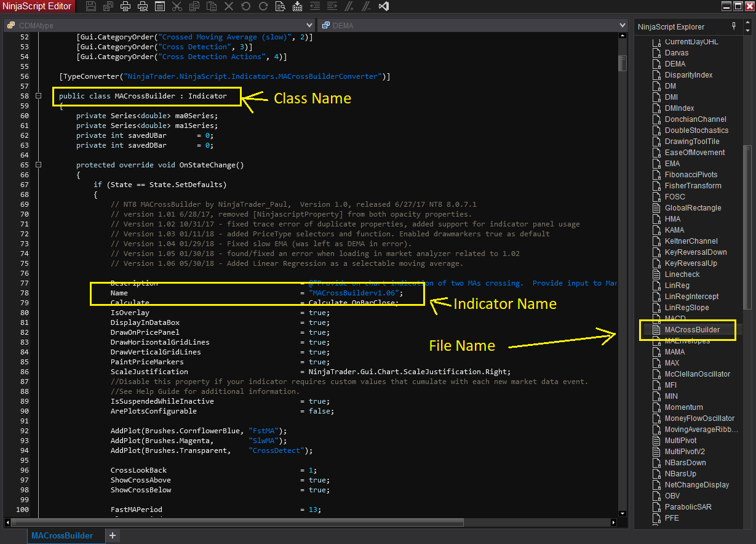This screenshot has width=756, height=544.
Task: Collapse the OnStateChange method block
Action: point(38,165)
